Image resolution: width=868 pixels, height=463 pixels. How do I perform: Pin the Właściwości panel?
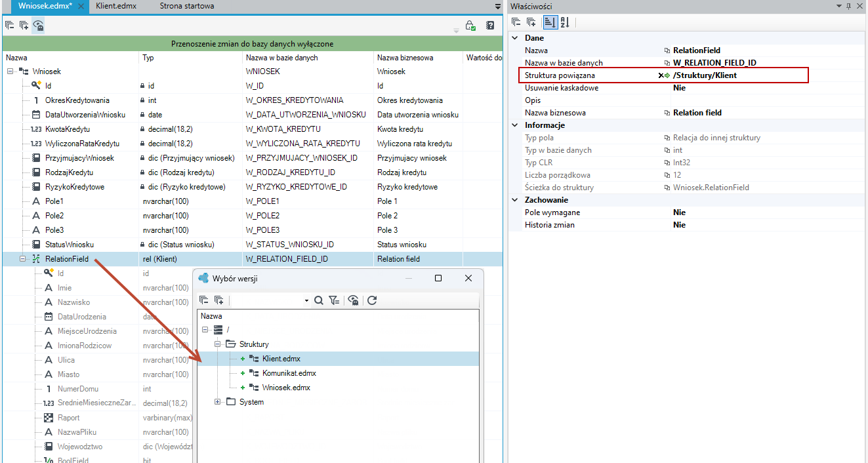tap(849, 6)
